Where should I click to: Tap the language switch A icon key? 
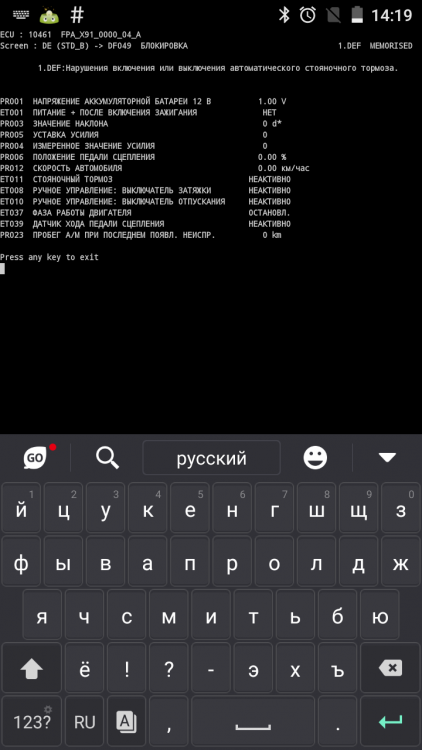(x=126, y=722)
